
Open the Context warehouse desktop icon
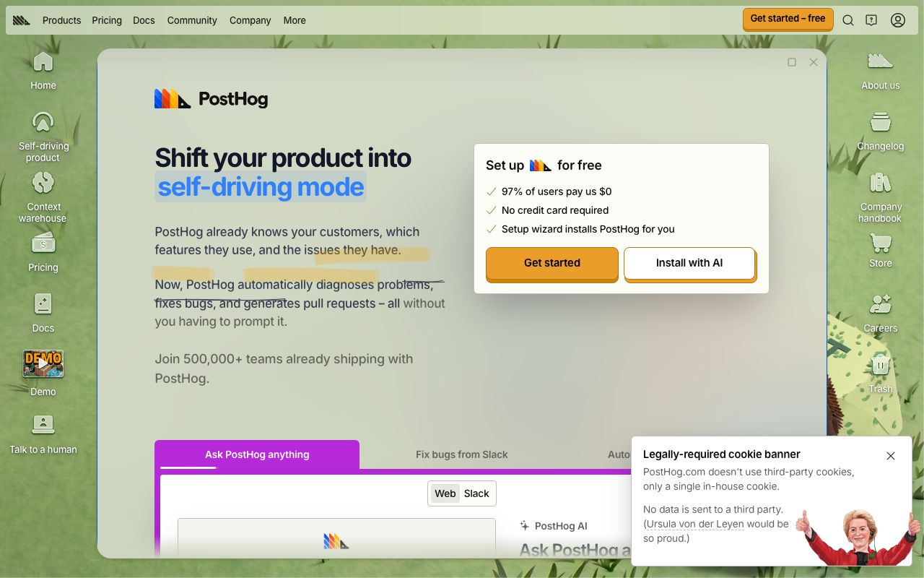click(x=43, y=197)
